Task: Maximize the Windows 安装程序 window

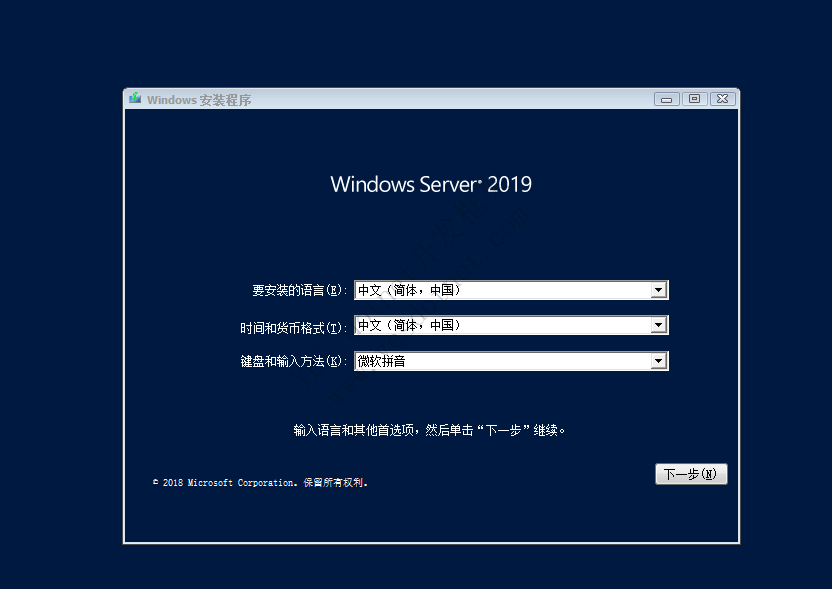Action: 695,99
